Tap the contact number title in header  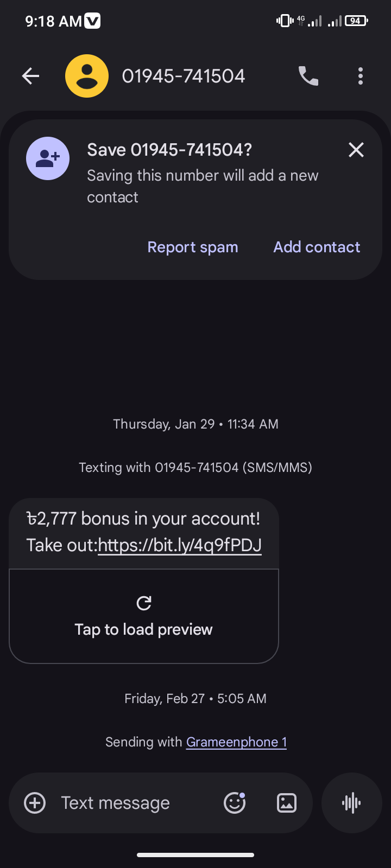pos(184,76)
